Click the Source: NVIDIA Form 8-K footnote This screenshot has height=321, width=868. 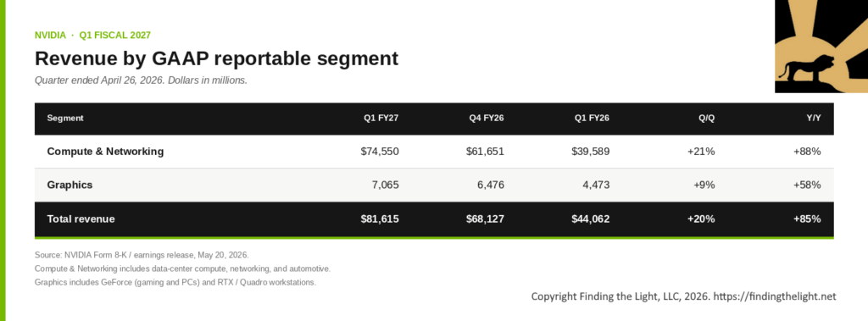click(x=142, y=255)
